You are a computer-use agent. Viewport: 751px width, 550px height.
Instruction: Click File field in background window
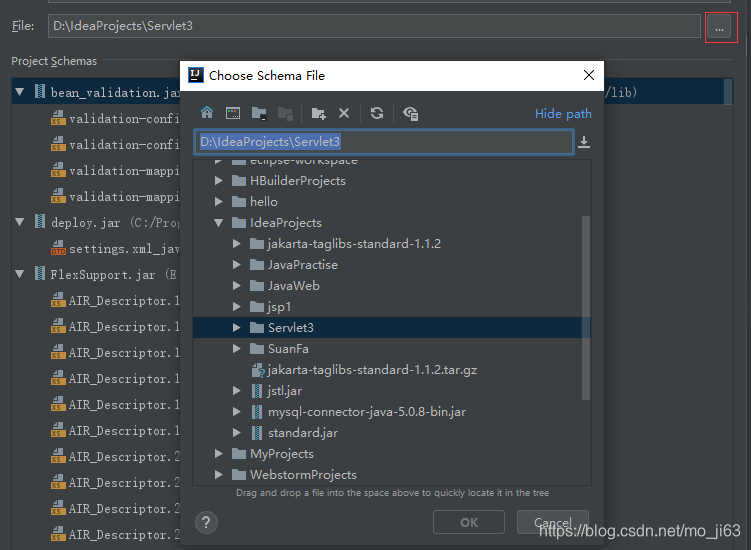click(374, 26)
